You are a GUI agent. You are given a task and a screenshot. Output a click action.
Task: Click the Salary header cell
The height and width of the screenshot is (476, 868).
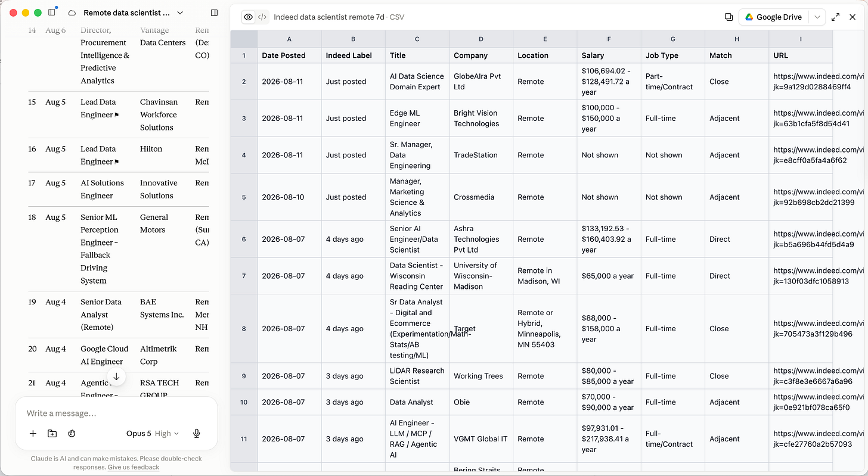tap(609, 55)
